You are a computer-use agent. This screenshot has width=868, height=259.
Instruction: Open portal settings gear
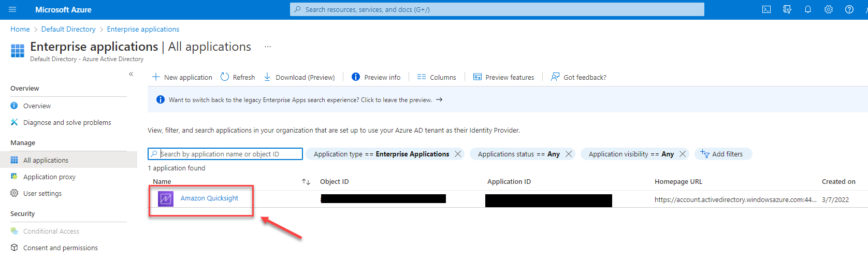pos(829,9)
